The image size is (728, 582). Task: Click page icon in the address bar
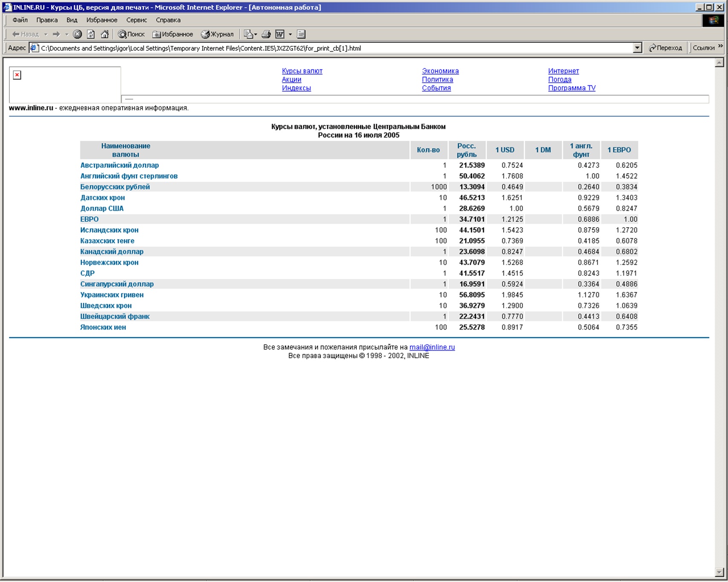click(35, 48)
